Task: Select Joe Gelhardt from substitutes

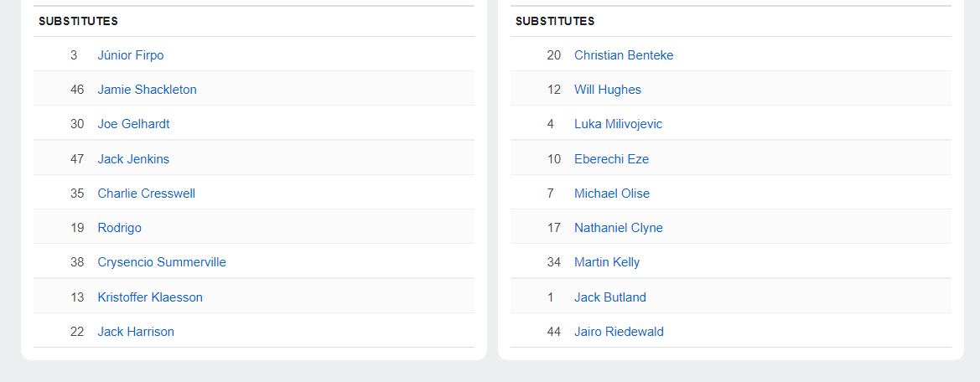Action: [x=133, y=124]
